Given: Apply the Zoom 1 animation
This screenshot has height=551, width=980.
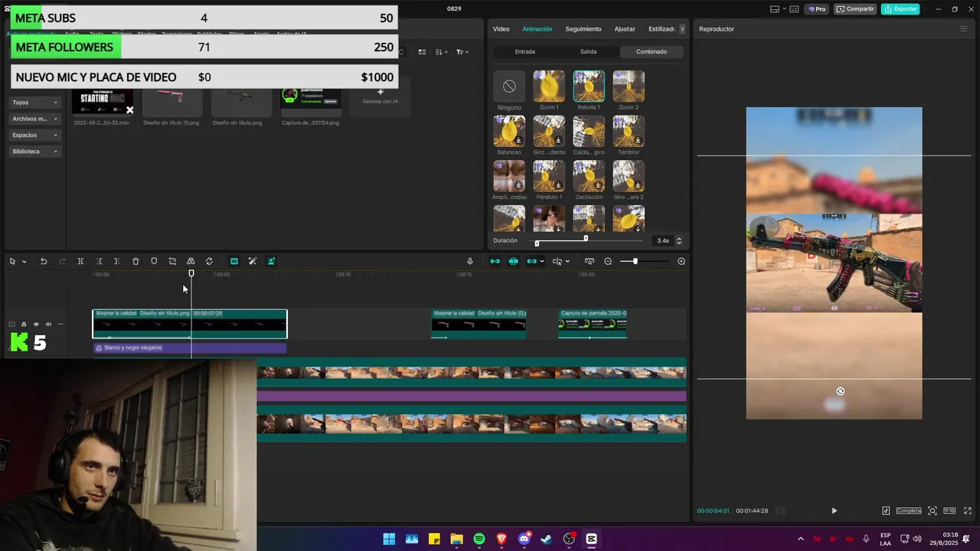Looking at the screenshot, I should coord(549,86).
